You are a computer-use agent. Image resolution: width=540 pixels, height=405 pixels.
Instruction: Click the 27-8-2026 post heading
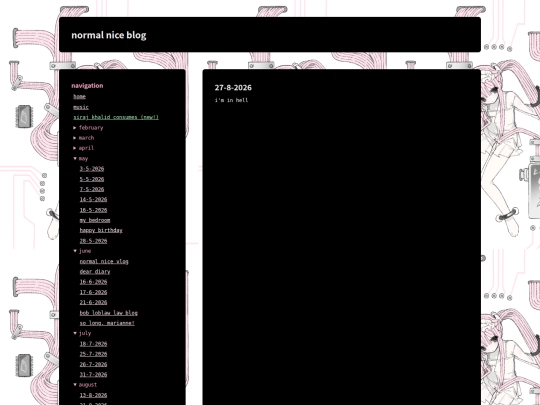point(233,87)
